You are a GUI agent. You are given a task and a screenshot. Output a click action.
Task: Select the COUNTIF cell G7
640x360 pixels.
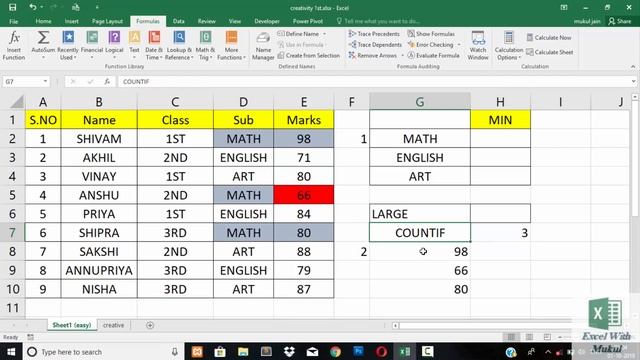(420, 233)
